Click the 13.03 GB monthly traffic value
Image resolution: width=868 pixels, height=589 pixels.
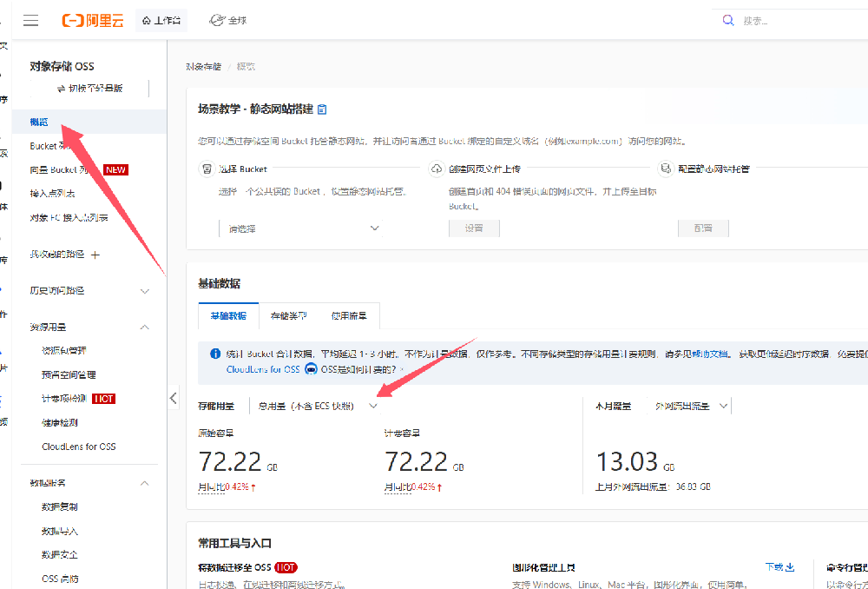pos(635,461)
